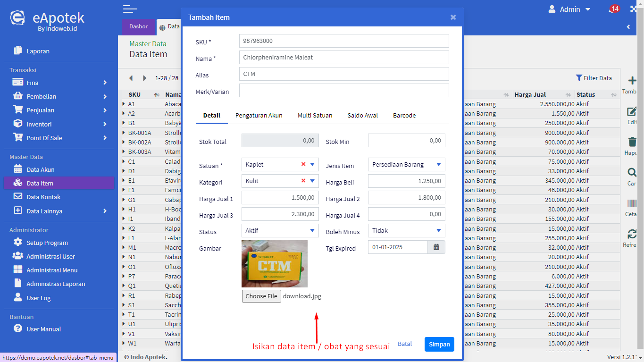Switch to the Multi Satuan tab
The image size is (644, 362).
pos(315,115)
